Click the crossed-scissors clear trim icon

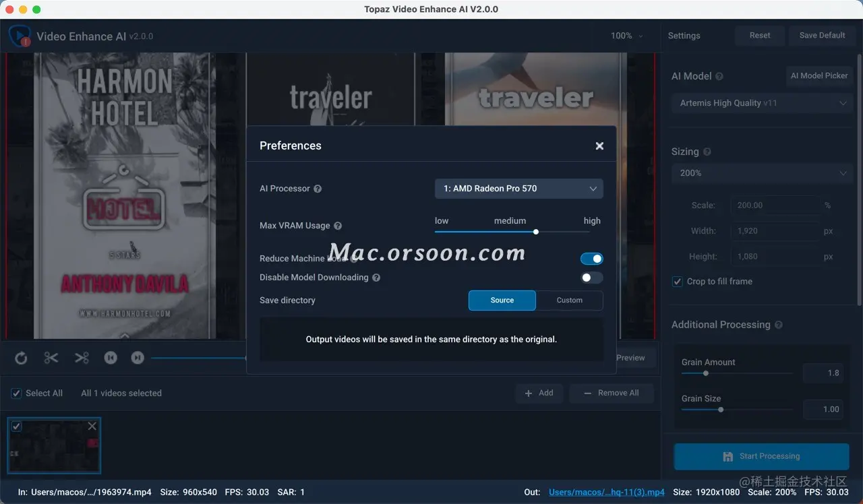click(x=82, y=358)
